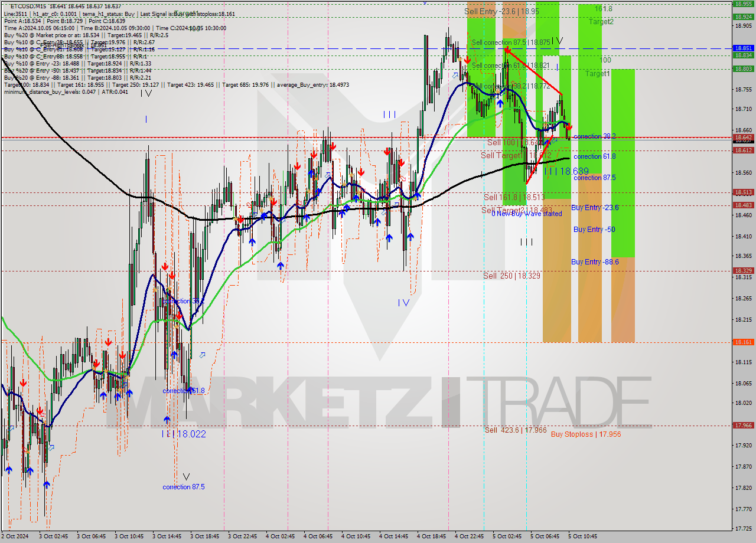The width and height of the screenshot is (756, 543).
Task: Click the '0 New Buy Wave started' text
Action: pyautogui.click(x=526, y=214)
